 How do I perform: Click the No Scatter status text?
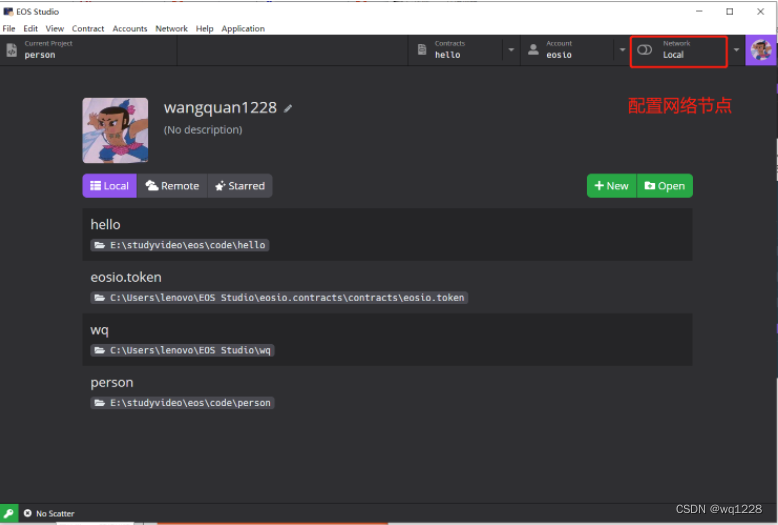pos(55,514)
